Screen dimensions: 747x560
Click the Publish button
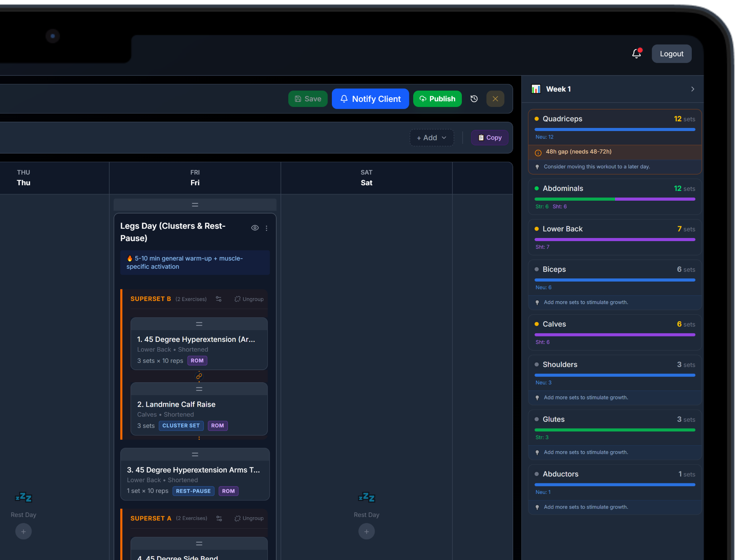(437, 99)
